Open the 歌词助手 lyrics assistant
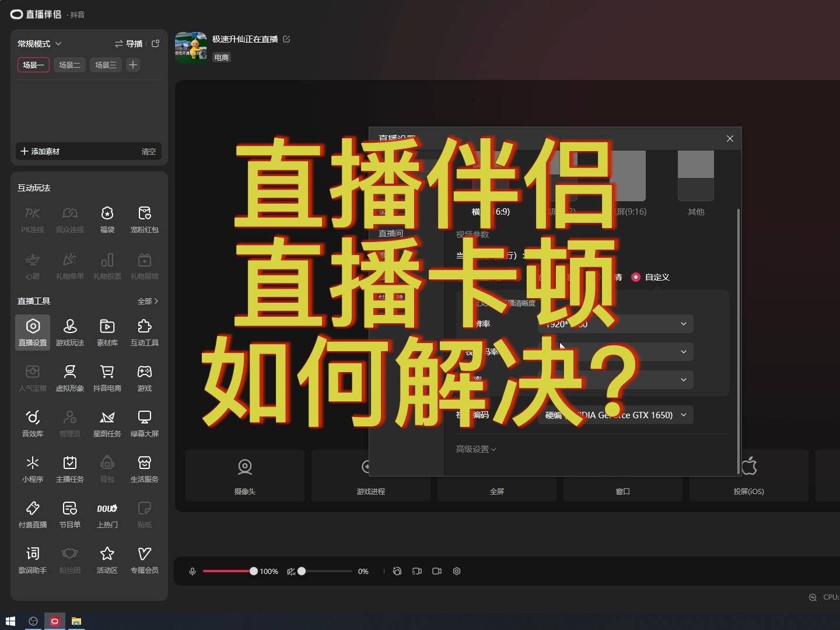The width and height of the screenshot is (840, 630). [33, 560]
